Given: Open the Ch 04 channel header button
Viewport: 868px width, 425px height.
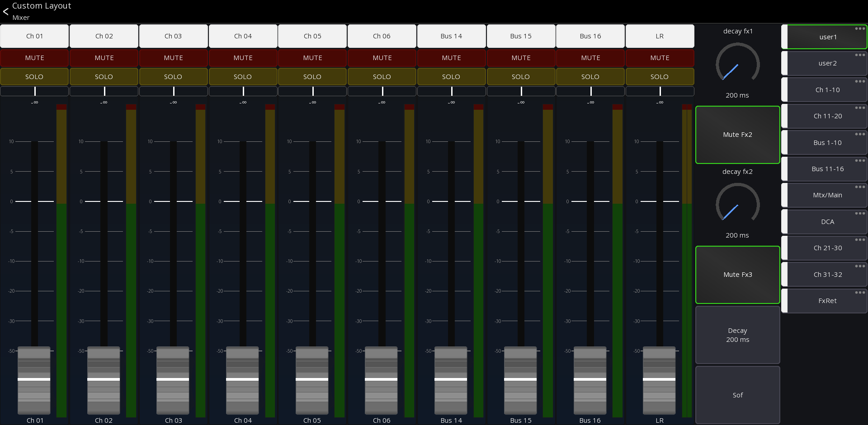Looking at the screenshot, I should [x=243, y=36].
